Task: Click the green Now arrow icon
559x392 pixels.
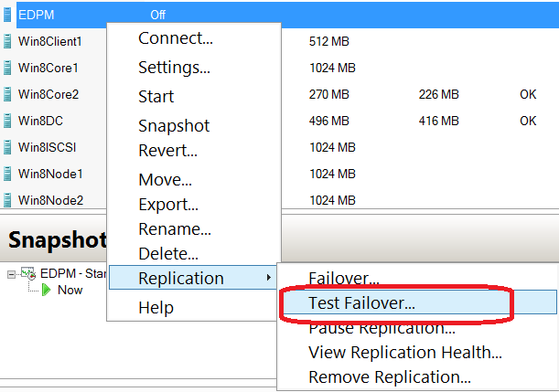Action: coord(47,290)
